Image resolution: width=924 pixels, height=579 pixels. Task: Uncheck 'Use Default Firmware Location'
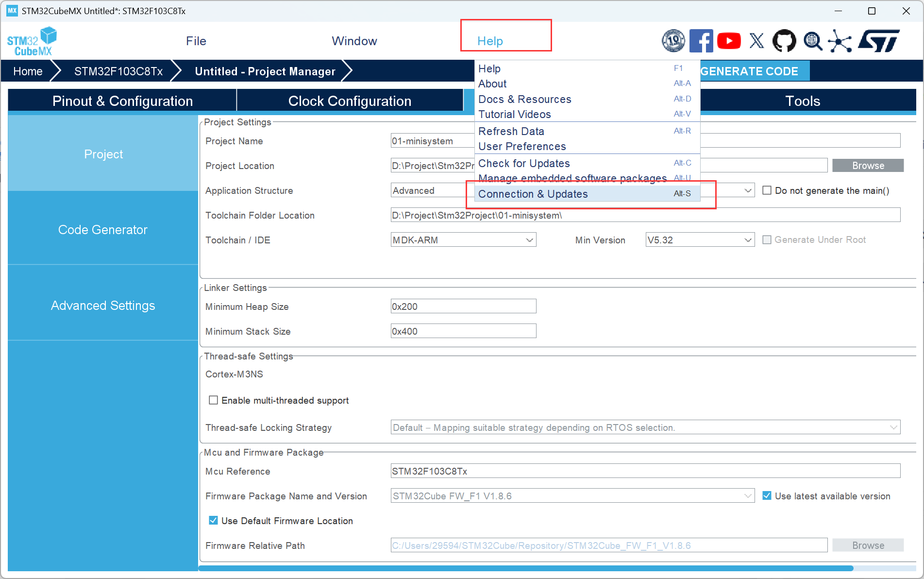click(x=213, y=521)
